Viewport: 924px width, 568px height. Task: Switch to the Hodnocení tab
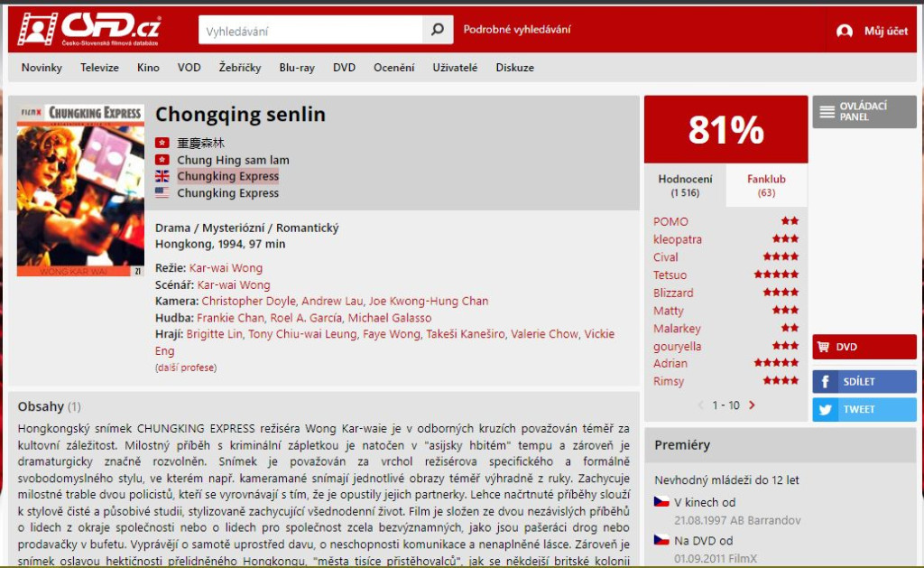pos(685,185)
